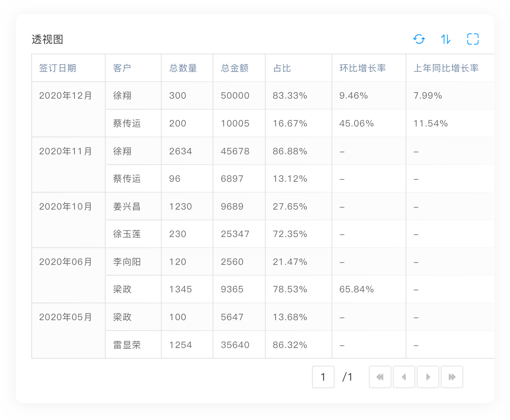Select the 2020年06月 date group cell
The image size is (510, 420).
click(66, 262)
